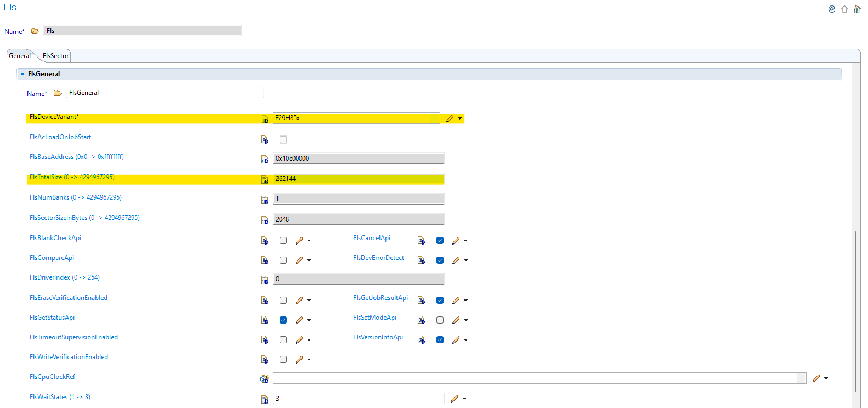
Task: Click the vertical scrollbar on the right
Action: pyautogui.click(x=855, y=311)
